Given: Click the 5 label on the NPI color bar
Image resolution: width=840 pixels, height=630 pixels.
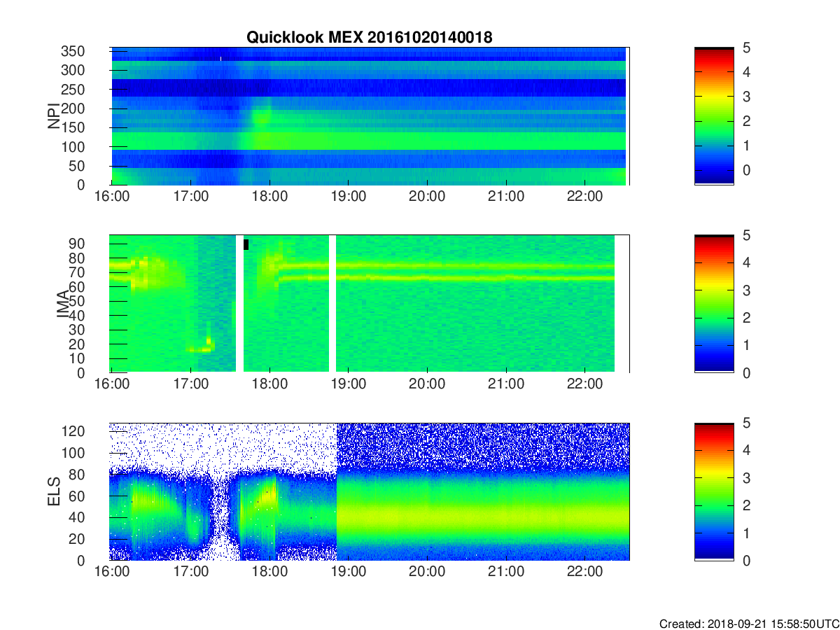Looking at the screenshot, I should click(745, 48).
